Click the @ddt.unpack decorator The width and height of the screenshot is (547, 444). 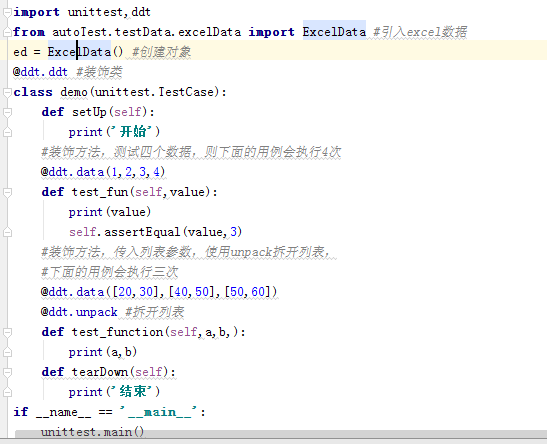pos(79,312)
